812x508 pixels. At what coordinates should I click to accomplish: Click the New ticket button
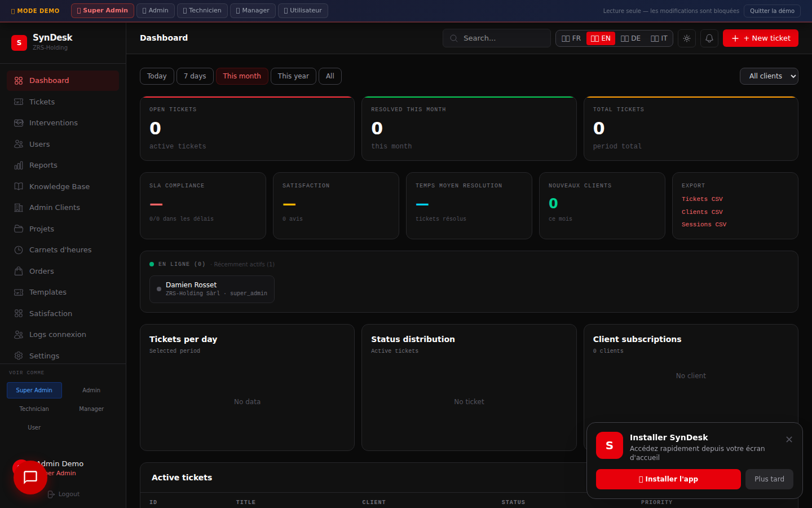point(760,38)
